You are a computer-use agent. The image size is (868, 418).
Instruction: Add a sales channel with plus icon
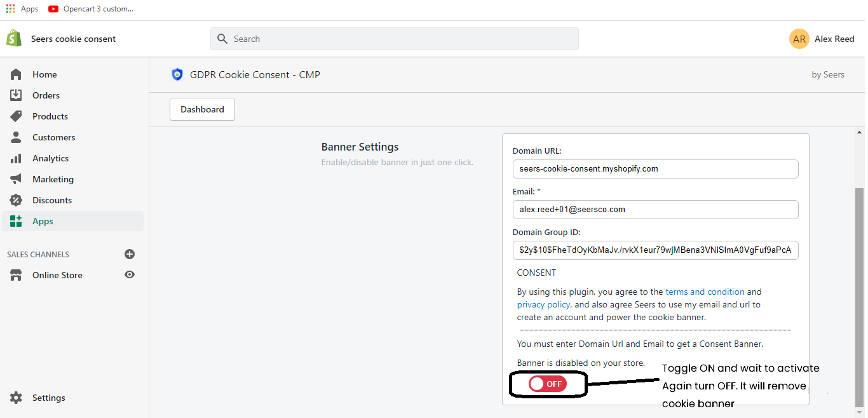pyautogui.click(x=130, y=254)
